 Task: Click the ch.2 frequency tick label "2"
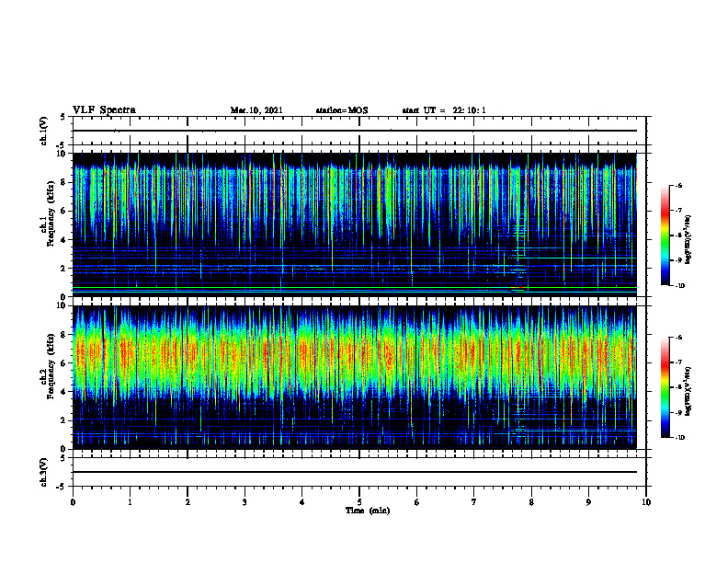[64, 420]
